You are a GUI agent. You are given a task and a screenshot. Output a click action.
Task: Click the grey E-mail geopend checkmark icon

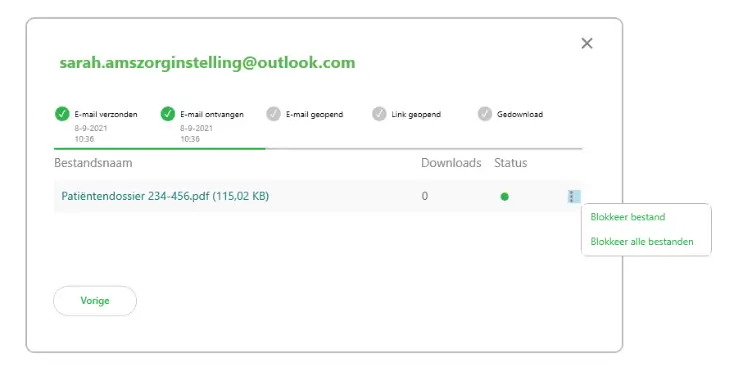click(x=273, y=114)
